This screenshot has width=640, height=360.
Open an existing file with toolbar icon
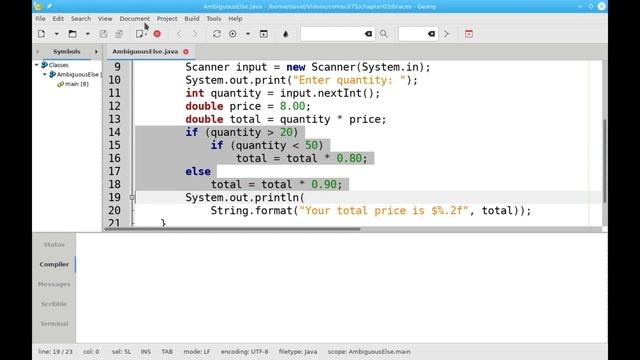(72, 34)
